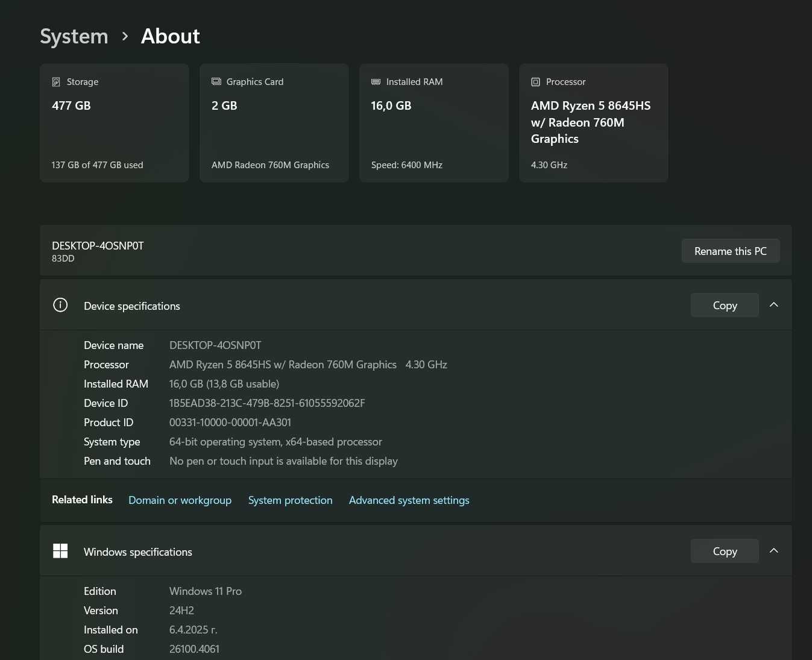
Task: Click the breadcrumb chevron after System
Action: point(125,36)
